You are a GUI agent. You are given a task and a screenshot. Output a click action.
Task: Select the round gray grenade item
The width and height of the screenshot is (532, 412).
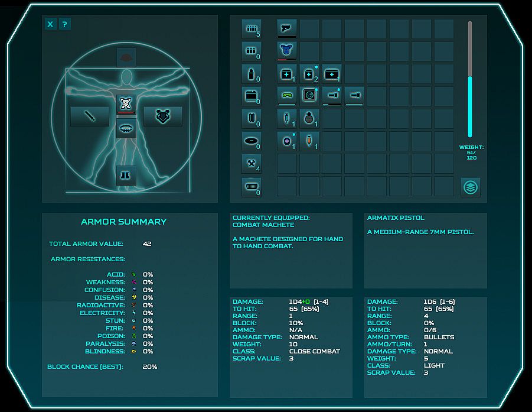point(309,119)
